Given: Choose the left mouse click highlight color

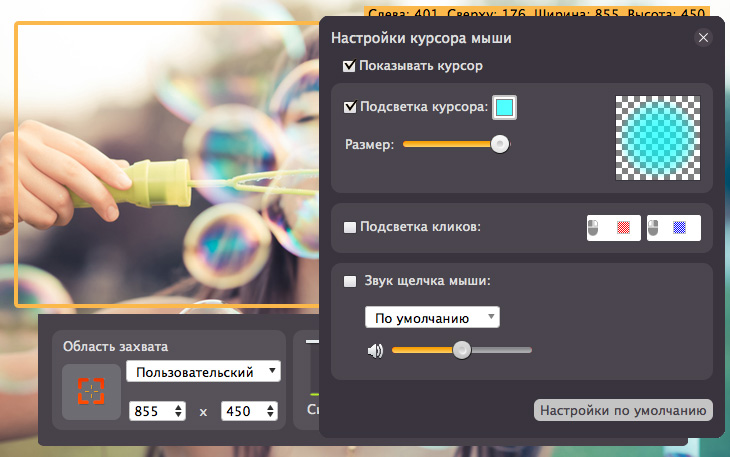Looking at the screenshot, I should coord(612,228).
